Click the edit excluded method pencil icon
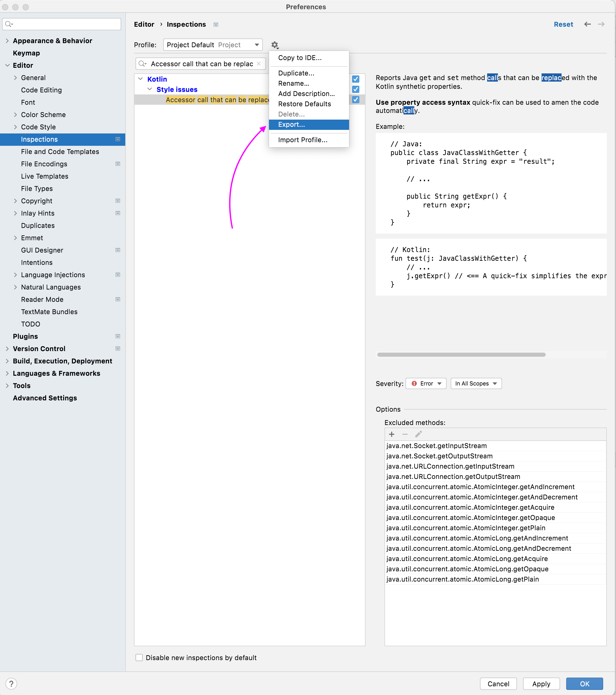 (x=418, y=434)
